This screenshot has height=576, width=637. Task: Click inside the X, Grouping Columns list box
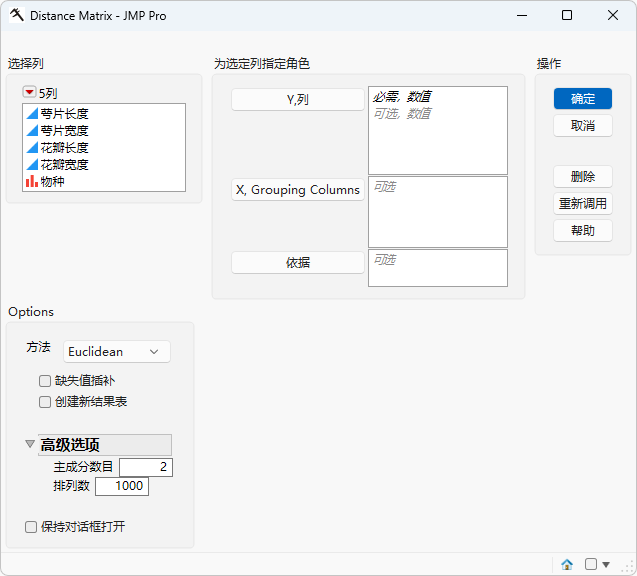click(438, 212)
